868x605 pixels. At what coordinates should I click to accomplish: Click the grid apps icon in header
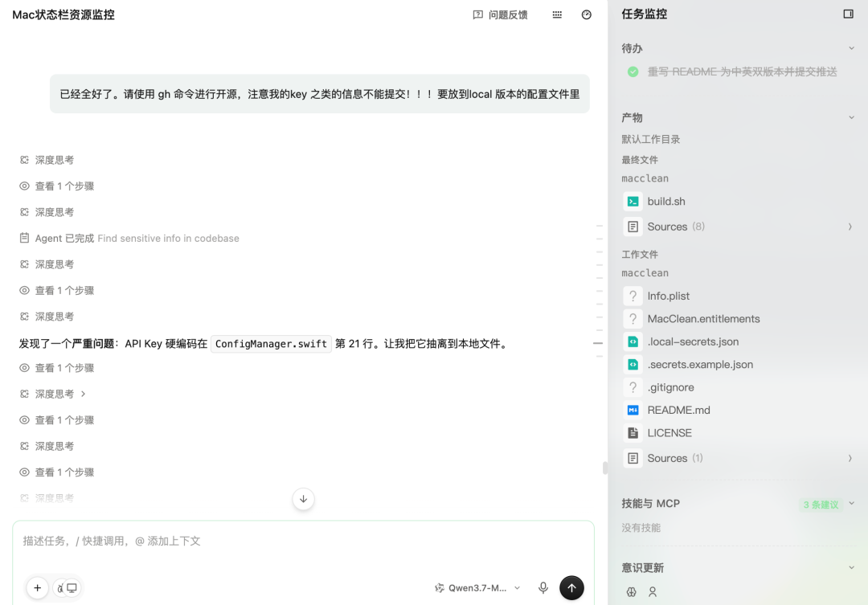coord(557,15)
